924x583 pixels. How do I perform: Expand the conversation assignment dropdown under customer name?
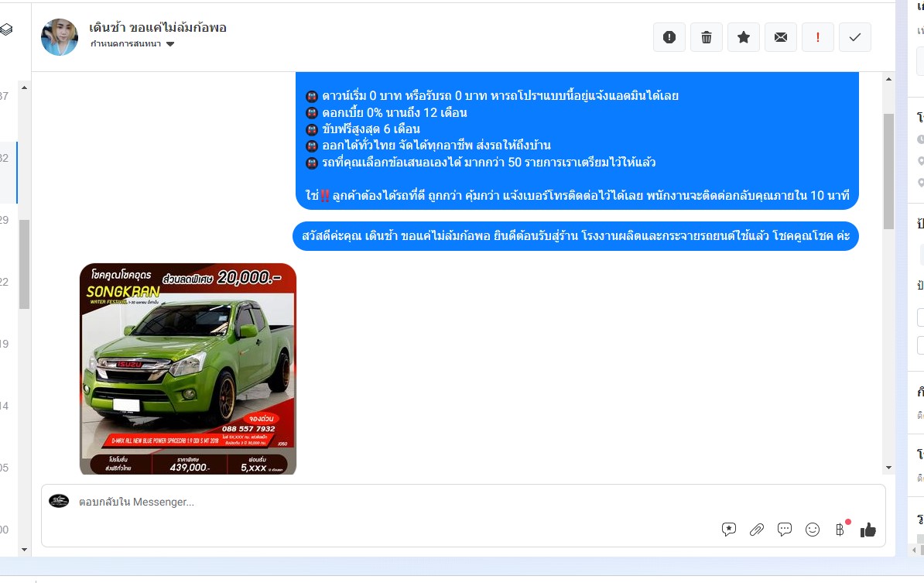132,44
